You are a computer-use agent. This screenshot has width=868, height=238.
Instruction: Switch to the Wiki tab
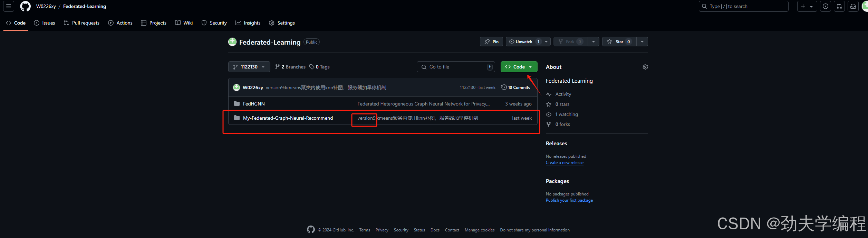click(x=184, y=23)
